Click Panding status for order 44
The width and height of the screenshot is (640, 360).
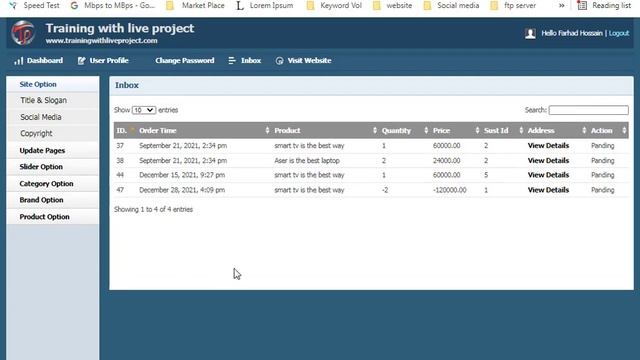point(602,175)
